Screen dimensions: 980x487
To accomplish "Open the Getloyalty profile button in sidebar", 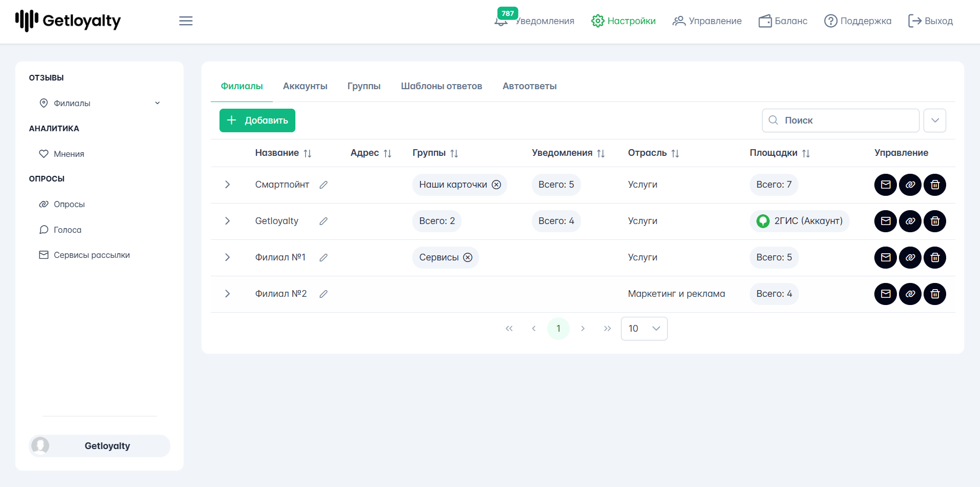I will click(x=99, y=446).
